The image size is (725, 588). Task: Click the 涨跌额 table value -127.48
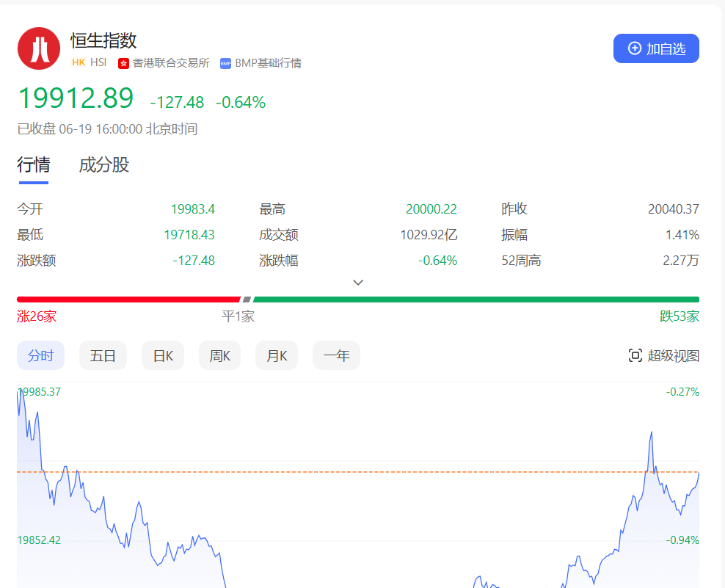[194, 261]
